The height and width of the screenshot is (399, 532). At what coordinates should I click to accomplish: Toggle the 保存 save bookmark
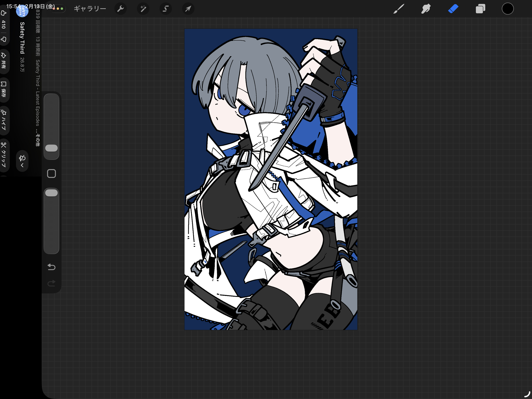pyautogui.click(x=4, y=89)
